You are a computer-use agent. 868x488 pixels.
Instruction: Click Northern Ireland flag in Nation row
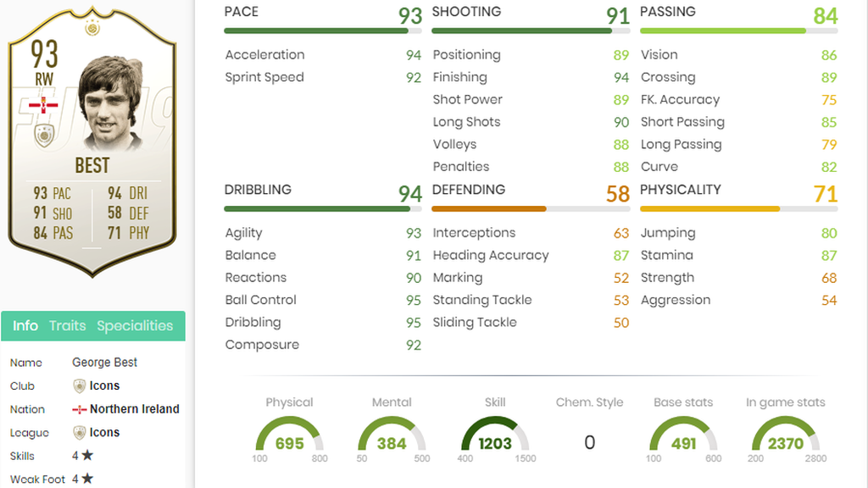click(79, 409)
